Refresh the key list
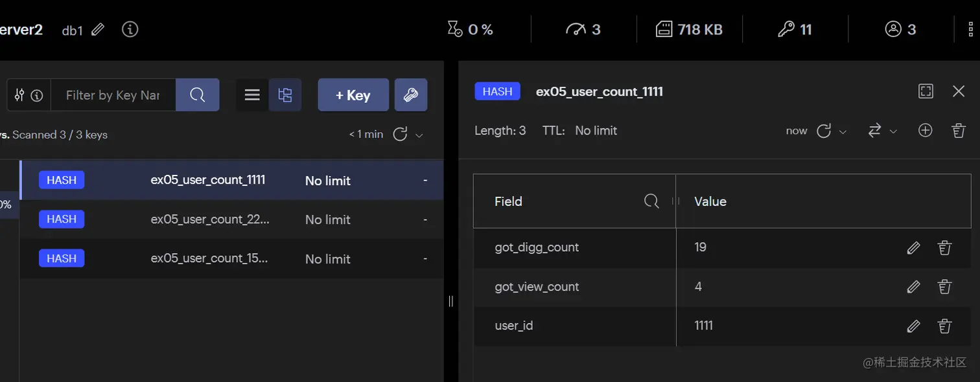This screenshot has height=382, width=980. [400, 134]
